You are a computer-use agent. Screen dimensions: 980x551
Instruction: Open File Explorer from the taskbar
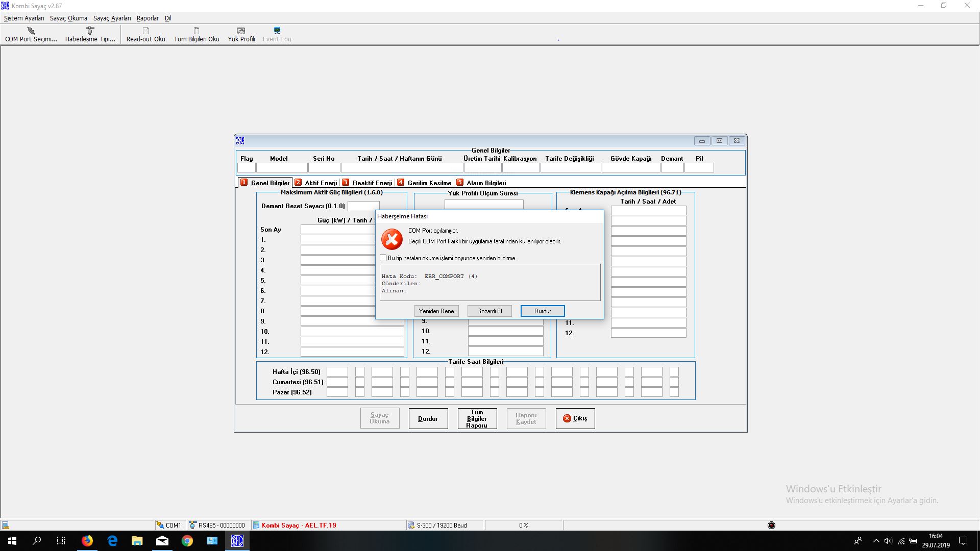(x=137, y=541)
